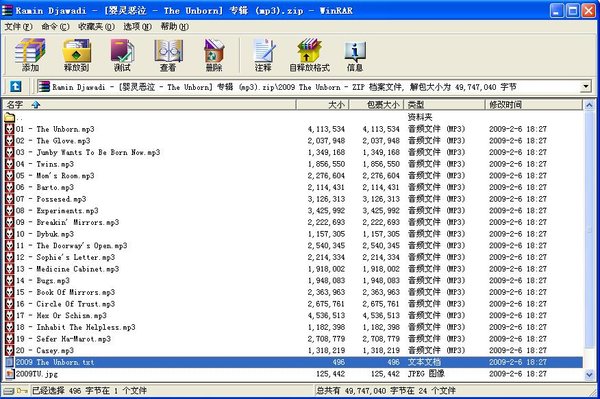Open the Favorites (收藏夹) menu
Viewport: 600px width, 399px height.
tap(96, 26)
